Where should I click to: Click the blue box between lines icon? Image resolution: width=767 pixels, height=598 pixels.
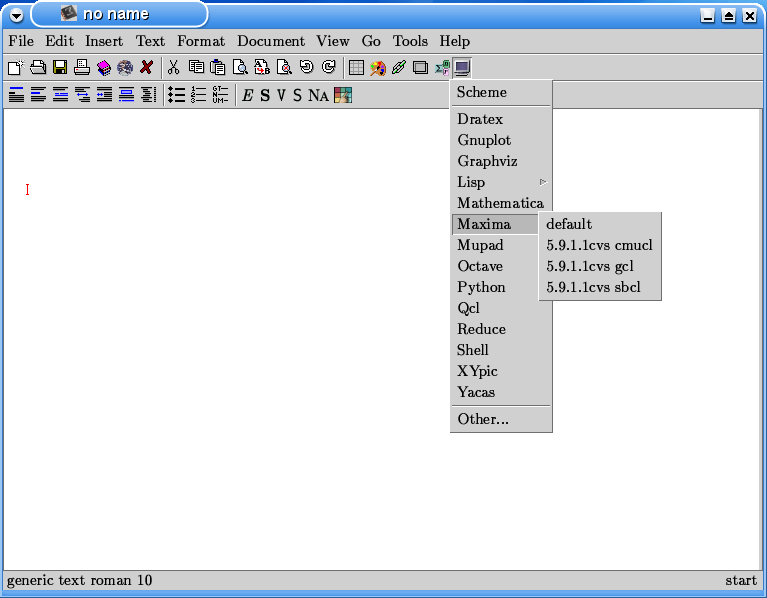[x=126, y=94]
